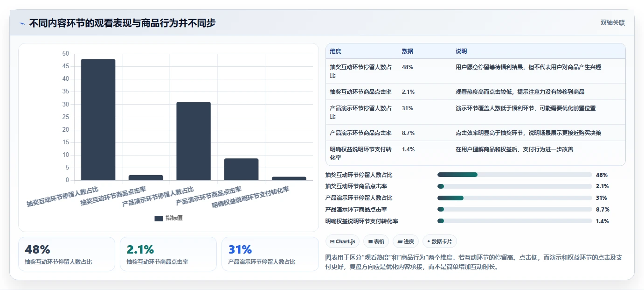The height and width of the screenshot is (290, 644).
Task: Click the 31% data card
Action: [x=270, y=254]
